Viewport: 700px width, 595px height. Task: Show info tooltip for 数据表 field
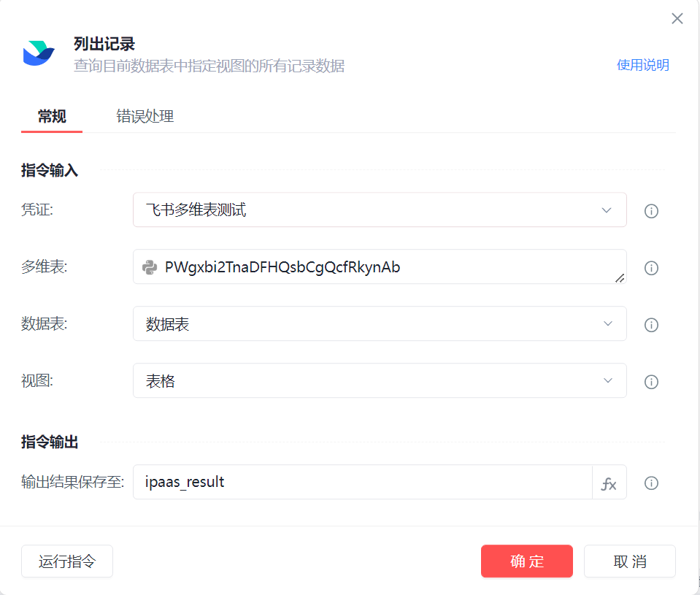[x=651, y=325]
